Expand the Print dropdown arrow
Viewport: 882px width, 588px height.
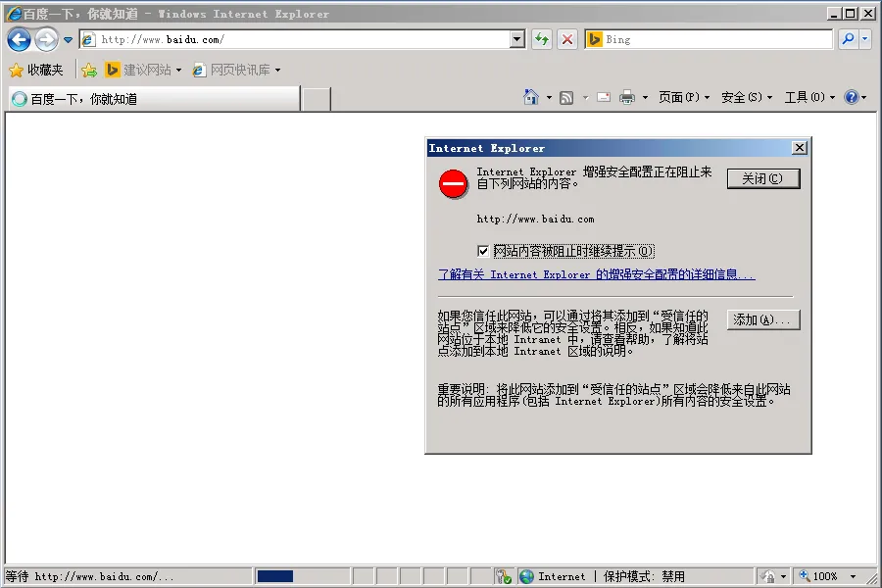(x=645, y=98)
